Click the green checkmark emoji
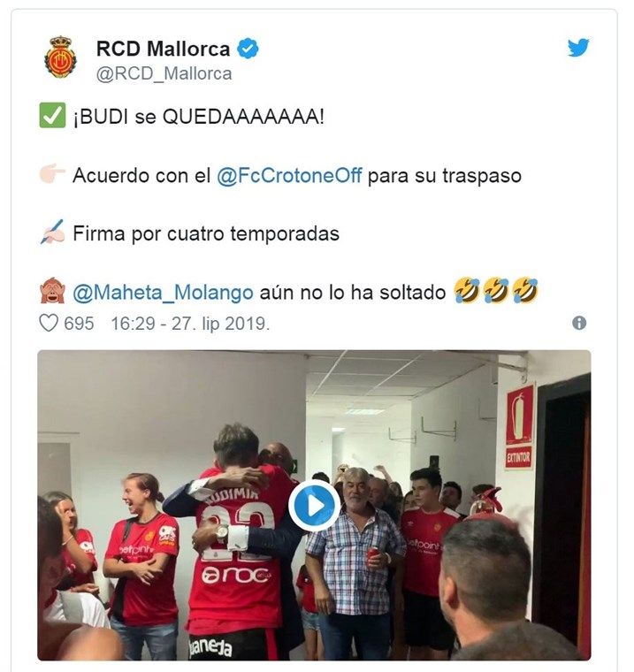 coord(52,115)
